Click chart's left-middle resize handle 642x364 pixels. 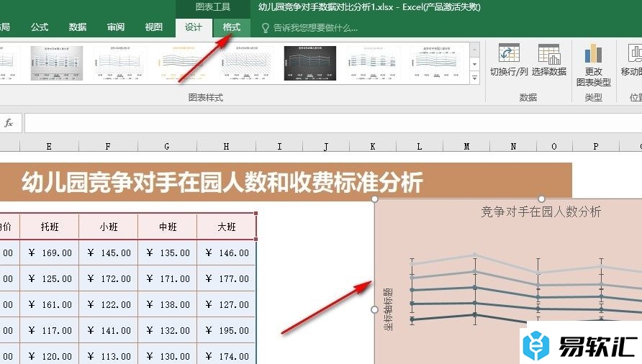tap(375, 309)
